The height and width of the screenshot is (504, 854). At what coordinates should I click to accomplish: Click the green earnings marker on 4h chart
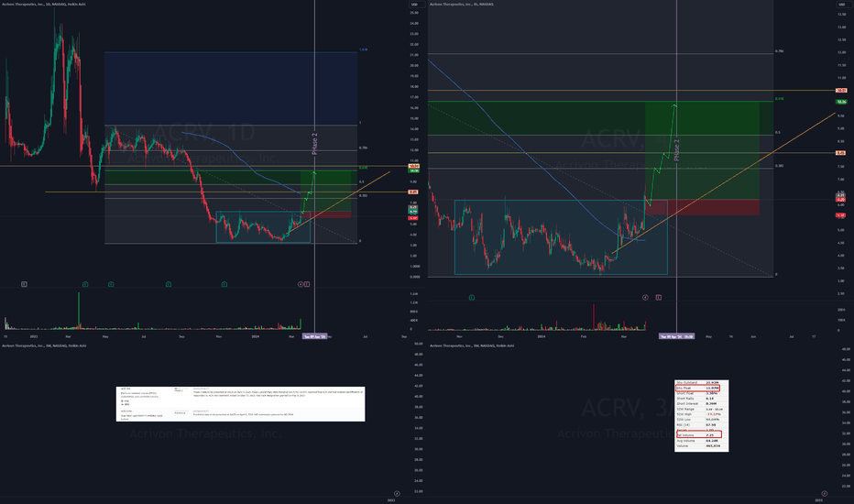click(x=472, y=298)
